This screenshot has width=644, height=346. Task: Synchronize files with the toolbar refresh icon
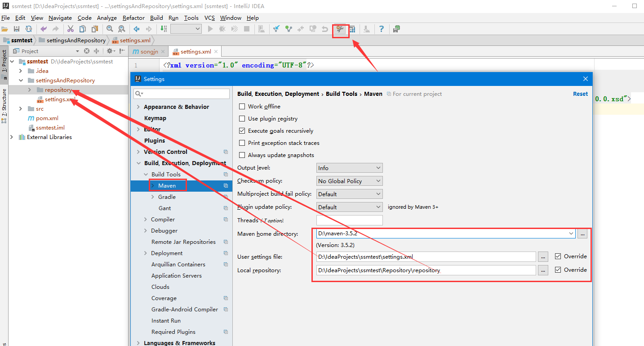coord(29,29)
